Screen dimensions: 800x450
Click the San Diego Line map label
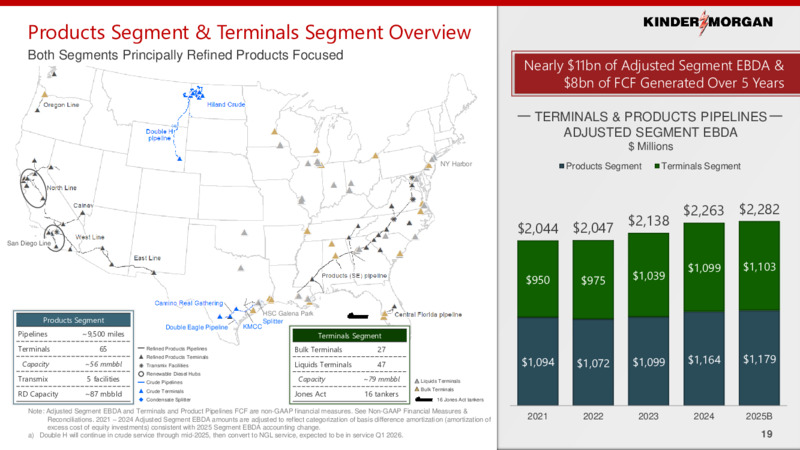tap(29, 243)
